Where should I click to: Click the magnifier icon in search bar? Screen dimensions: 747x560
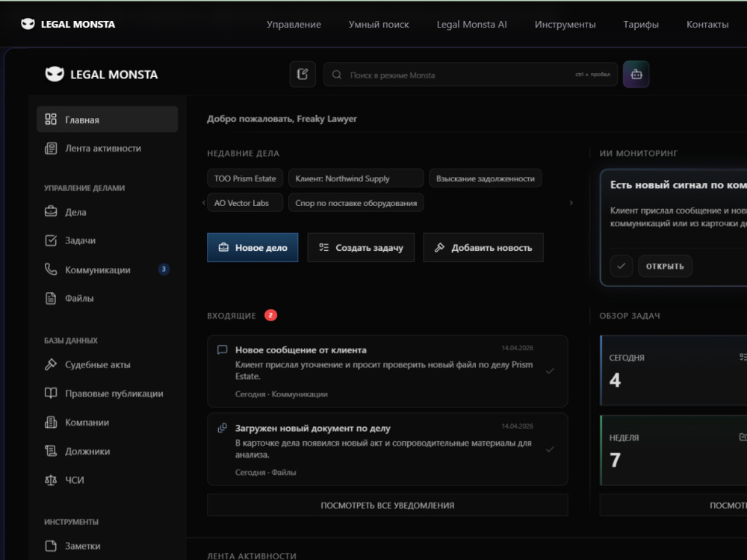[x=337, y=75]
